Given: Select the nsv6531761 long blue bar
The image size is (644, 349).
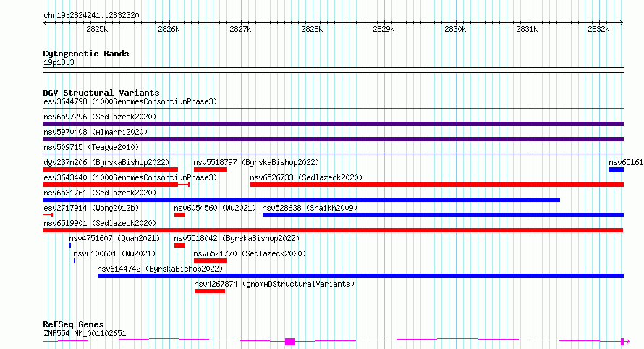Looking at the screenshot, I should [301, 200].
